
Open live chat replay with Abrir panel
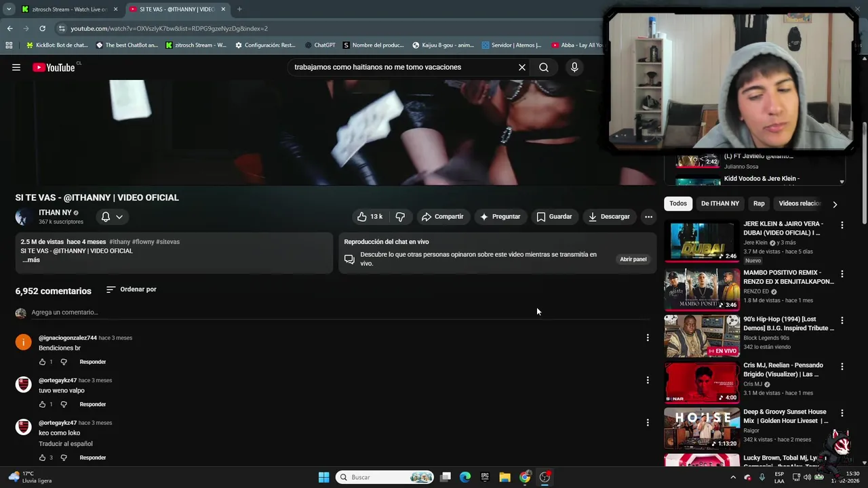click(x=633, y=259)
